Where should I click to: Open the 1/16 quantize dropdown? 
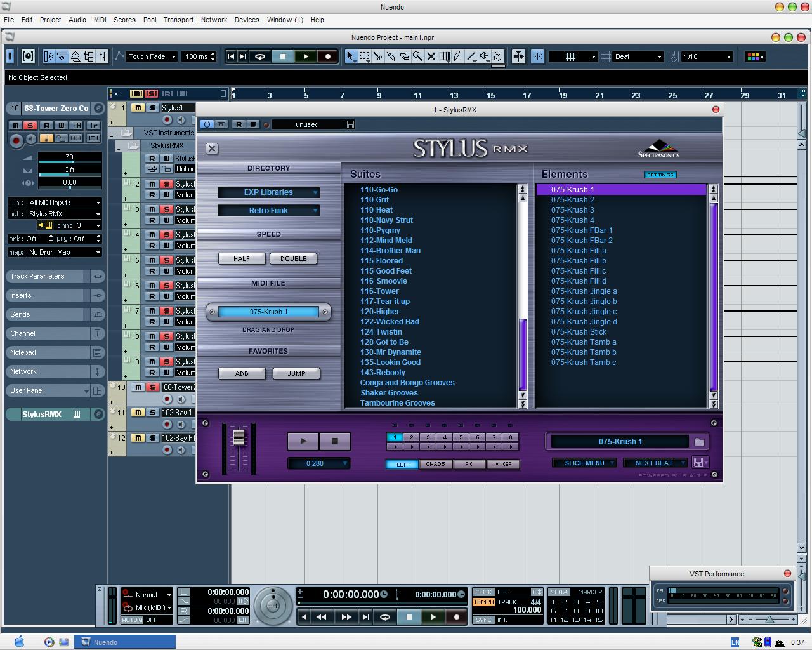pyautogui.click(x=707, y=56)
